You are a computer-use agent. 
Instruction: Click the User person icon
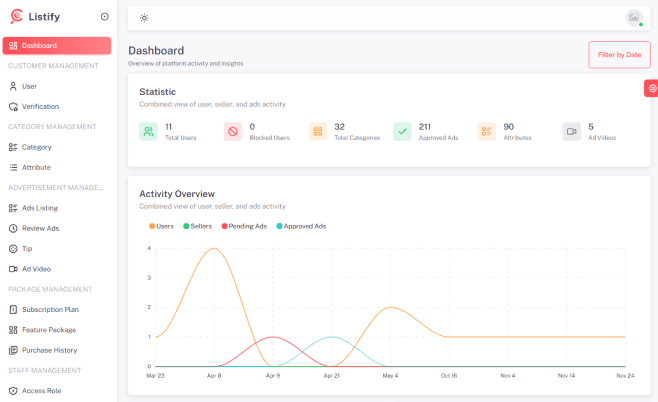tap(13, 86)
